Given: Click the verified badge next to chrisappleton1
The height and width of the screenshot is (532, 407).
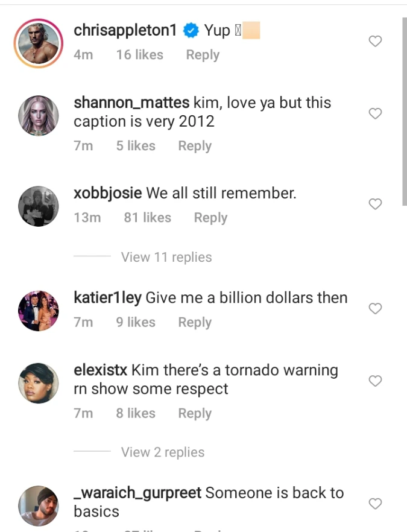Looking at the screenshot, I should point(191,31).
